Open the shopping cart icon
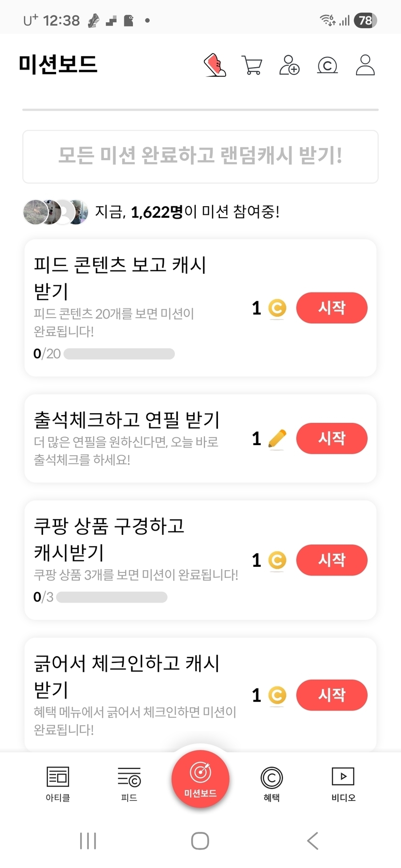This screenshot has height=868, width=401. click(252, 65)
